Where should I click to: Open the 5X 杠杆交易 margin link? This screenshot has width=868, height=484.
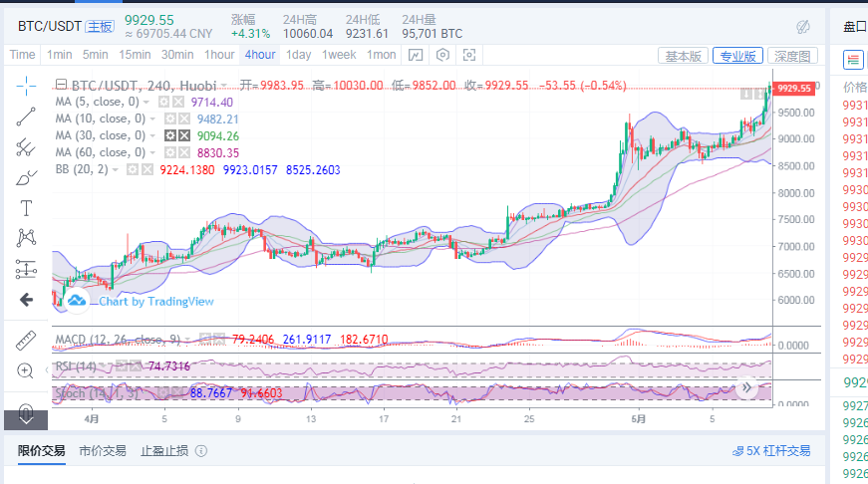(x=770, y=451)
